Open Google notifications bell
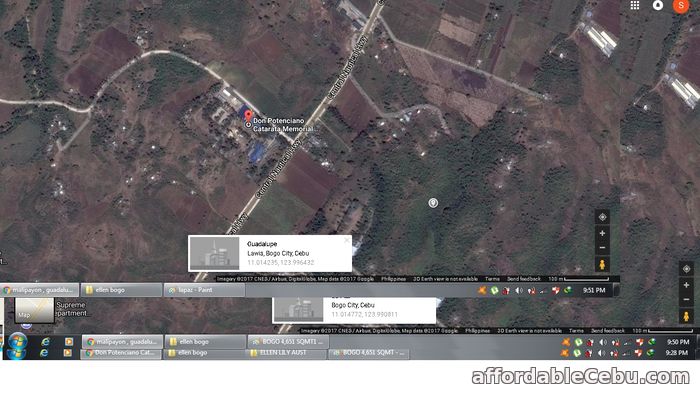The width and height of the screenshot is (700, 394). coord(658,5)
